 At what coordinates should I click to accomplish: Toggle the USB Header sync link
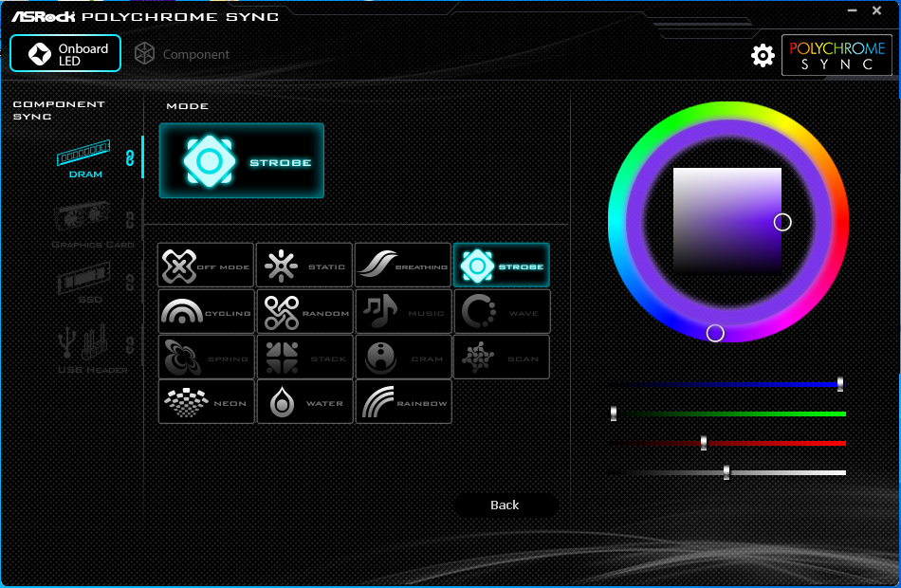130,345
